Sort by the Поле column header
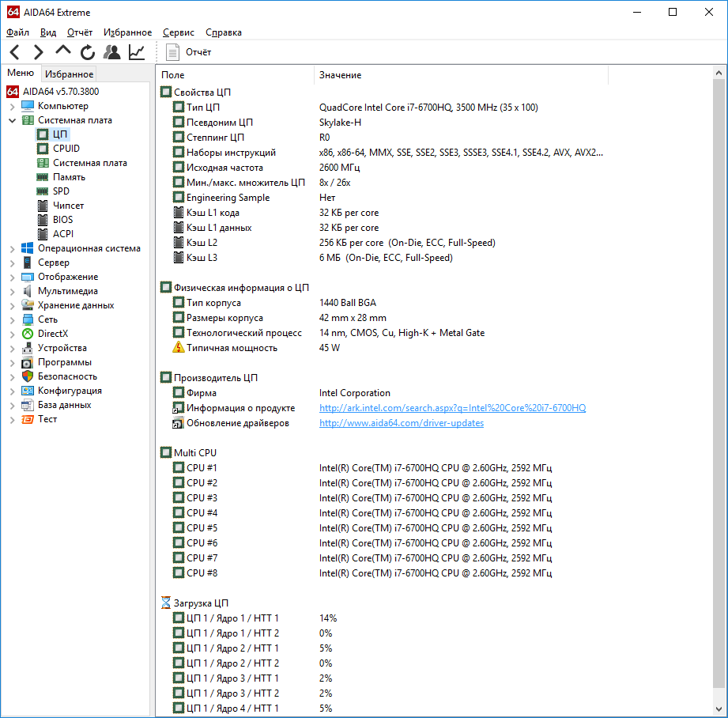 click(x=236, y=75)
